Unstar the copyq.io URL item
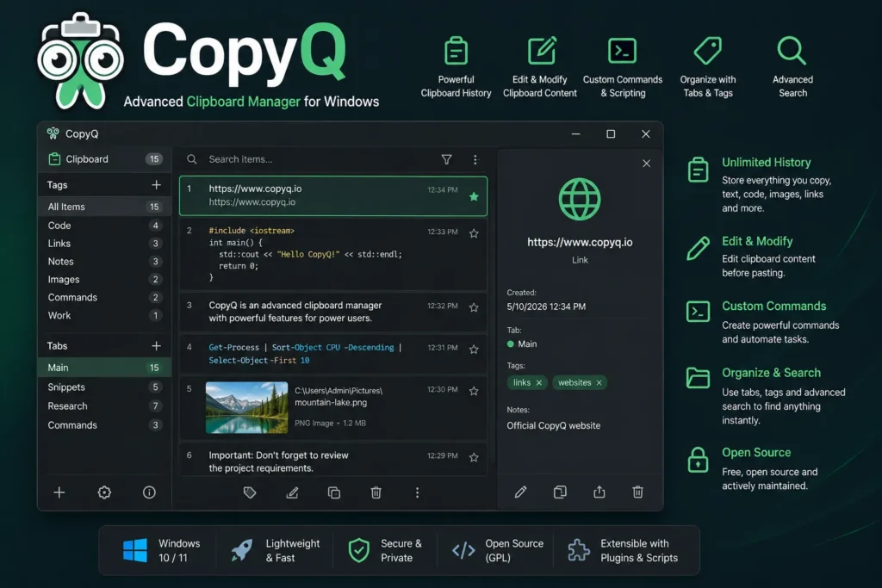The width and height of the screenshot is (882, 588). 474,197
